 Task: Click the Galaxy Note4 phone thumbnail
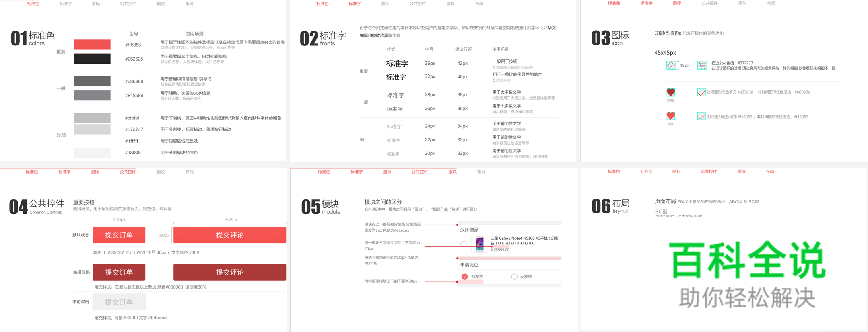coord(479,244)
